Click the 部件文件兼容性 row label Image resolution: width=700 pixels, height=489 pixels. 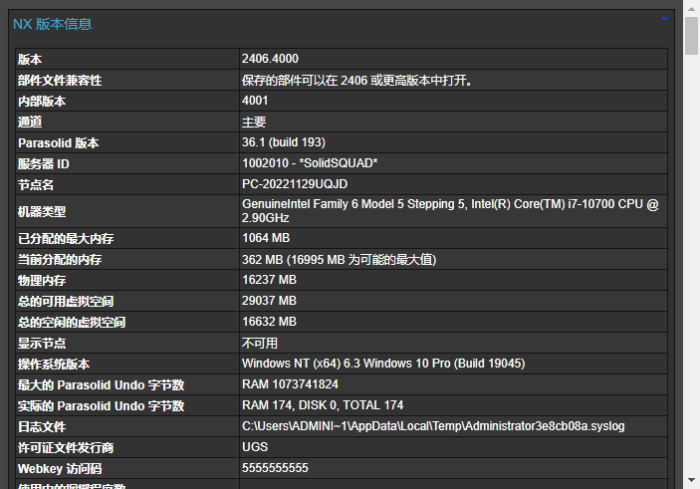click(60, 80)
